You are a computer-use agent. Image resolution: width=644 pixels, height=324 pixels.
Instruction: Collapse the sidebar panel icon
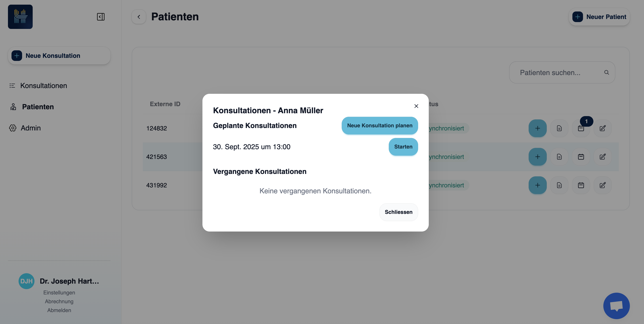tap(101, 17)
